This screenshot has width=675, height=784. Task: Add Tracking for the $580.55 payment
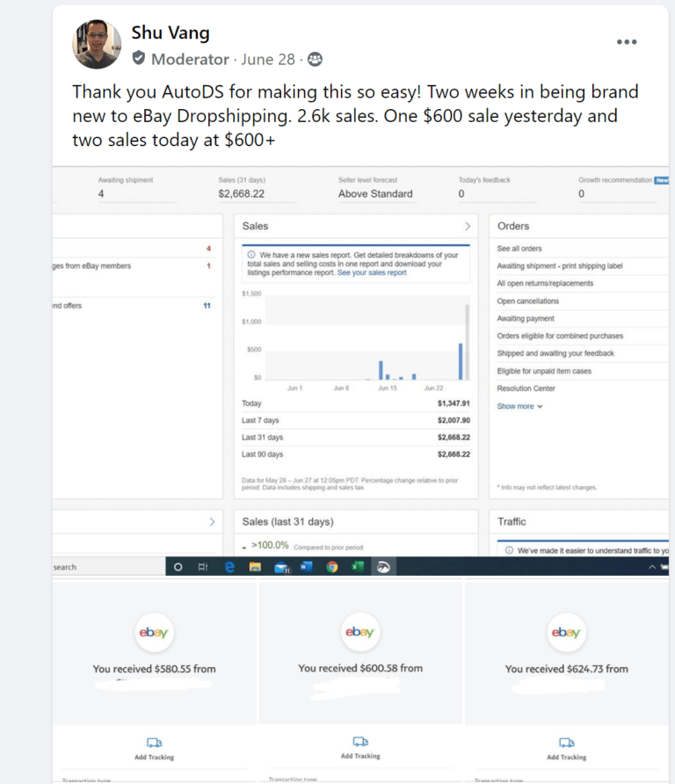click(154, 749)
